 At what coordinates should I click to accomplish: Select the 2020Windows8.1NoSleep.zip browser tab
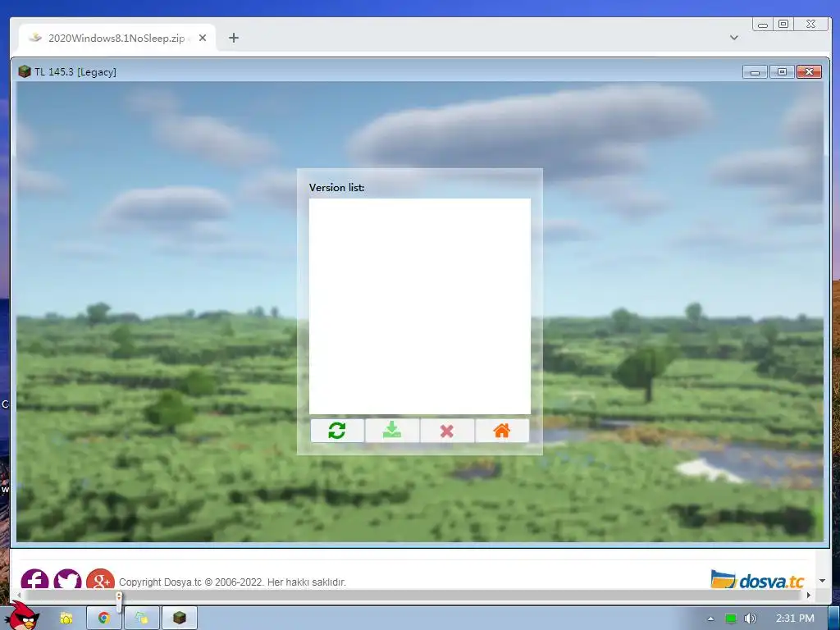point(116,38)
